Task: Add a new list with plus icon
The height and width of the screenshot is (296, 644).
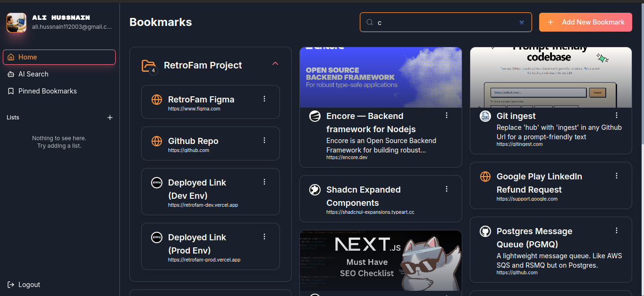Action: (x=110, y=118)
